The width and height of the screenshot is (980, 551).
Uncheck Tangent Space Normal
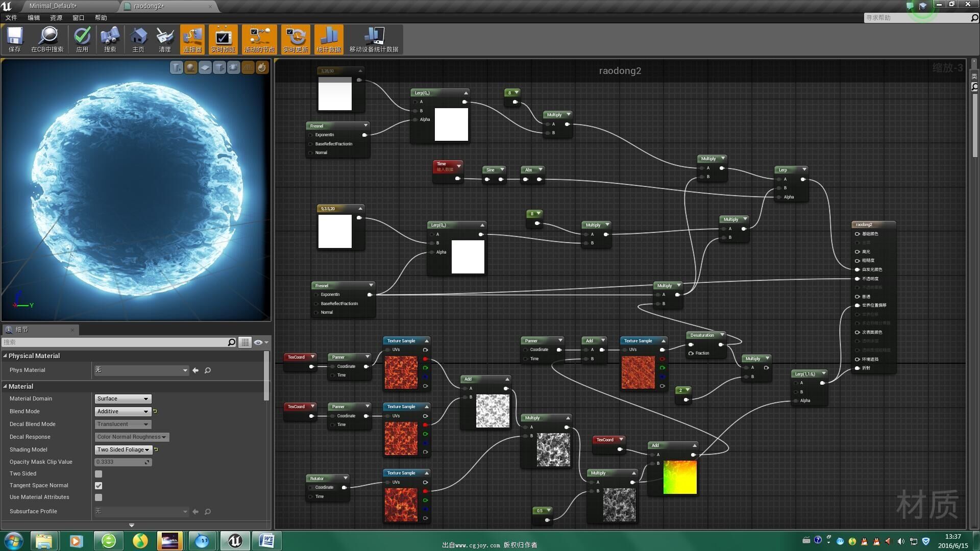(99, 486)
